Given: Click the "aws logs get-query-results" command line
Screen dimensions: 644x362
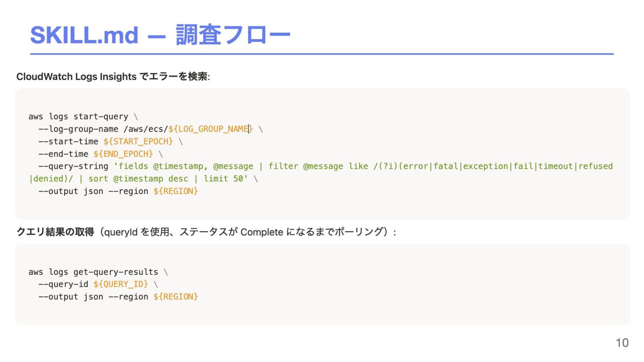Looking at the screenshot, I should pos(93,272).
